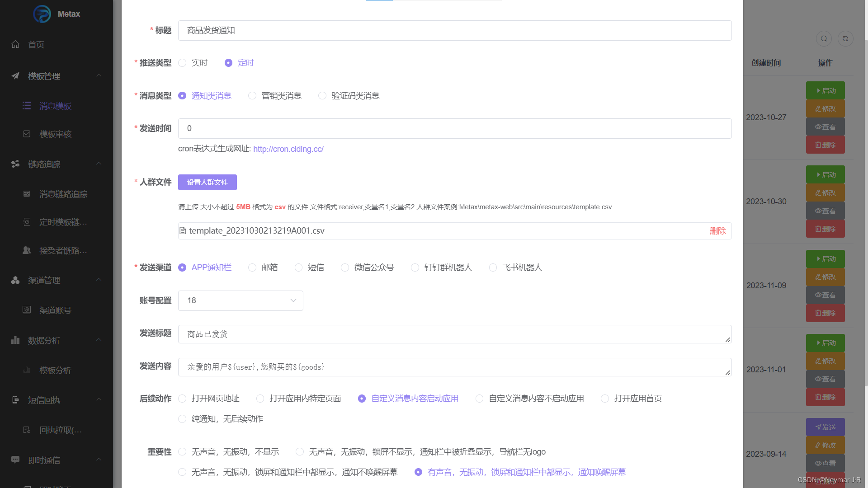Open the cron.ciding.cc link
This screenshot has height=488, width=868.
(x=288, y=149)
